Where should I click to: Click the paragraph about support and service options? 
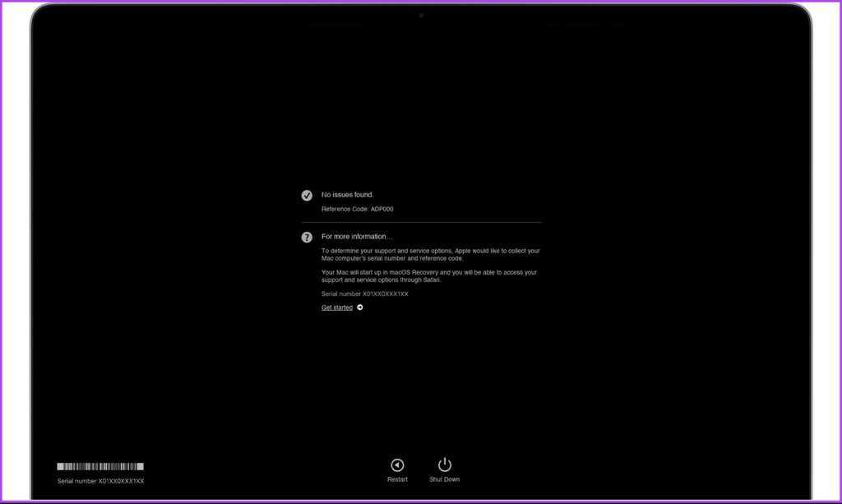(430, 254)
